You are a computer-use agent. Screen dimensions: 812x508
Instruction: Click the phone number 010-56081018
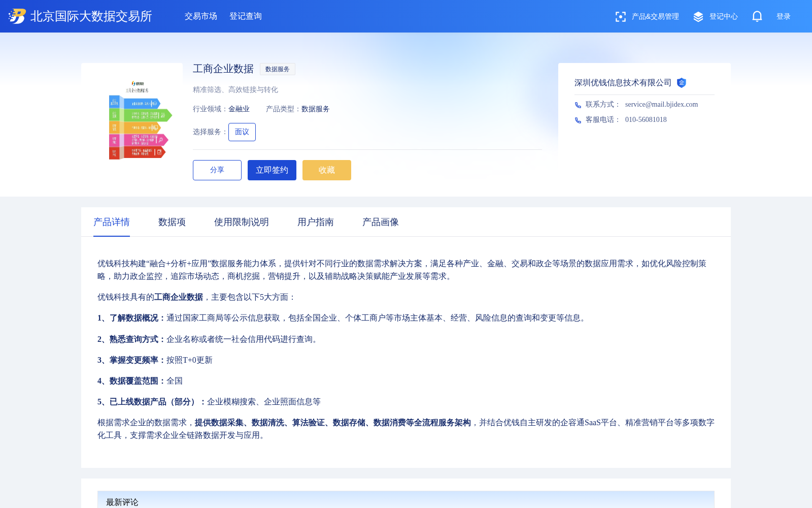646,120
